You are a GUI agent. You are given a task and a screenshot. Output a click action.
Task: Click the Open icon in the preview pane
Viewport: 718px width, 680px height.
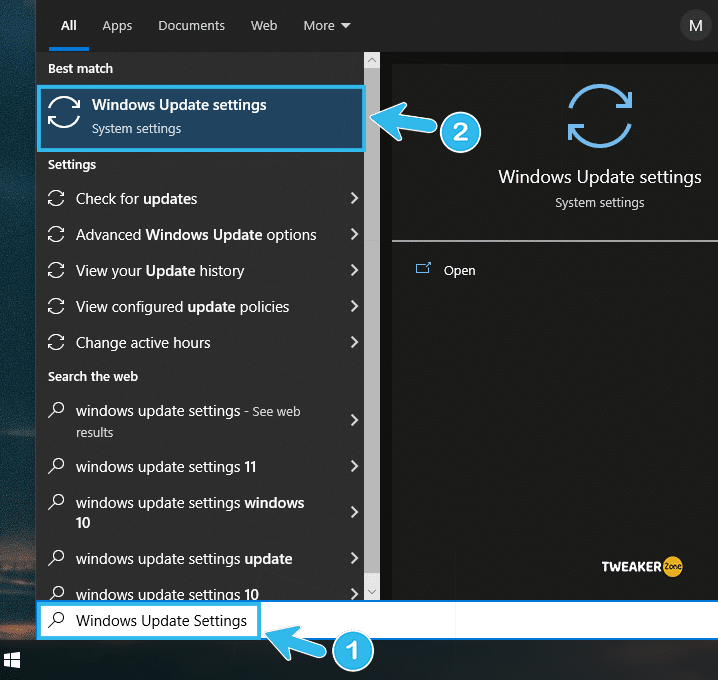tap(423, 268)
